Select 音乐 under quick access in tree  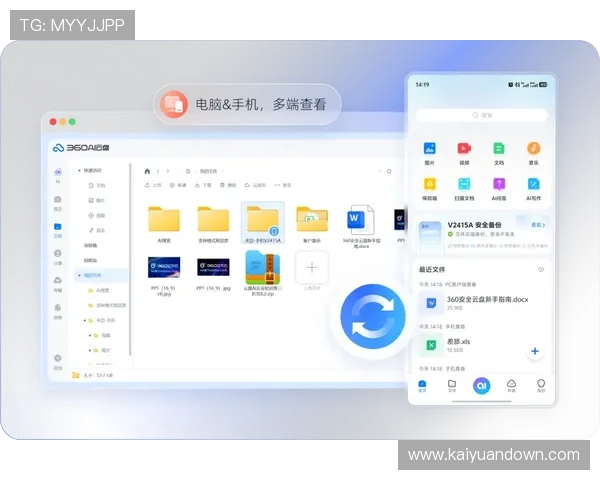coord(97,230)
